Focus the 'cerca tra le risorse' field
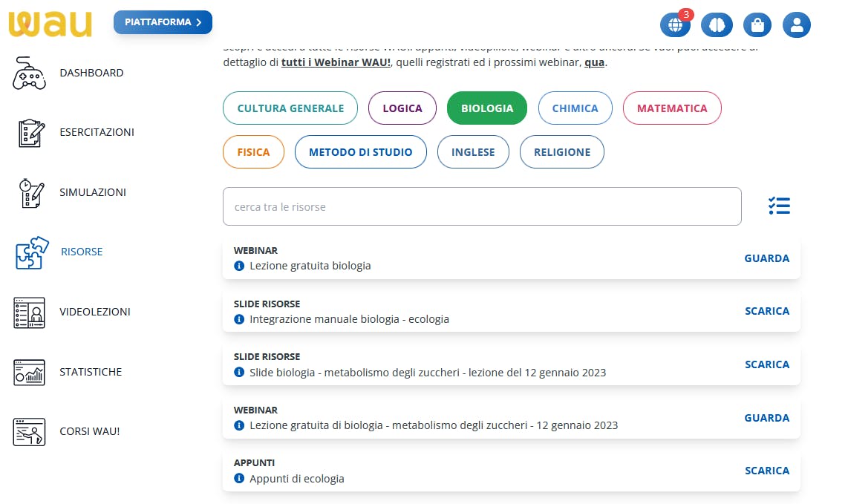The height and width of the screenshot is (504, 848). 482,206
